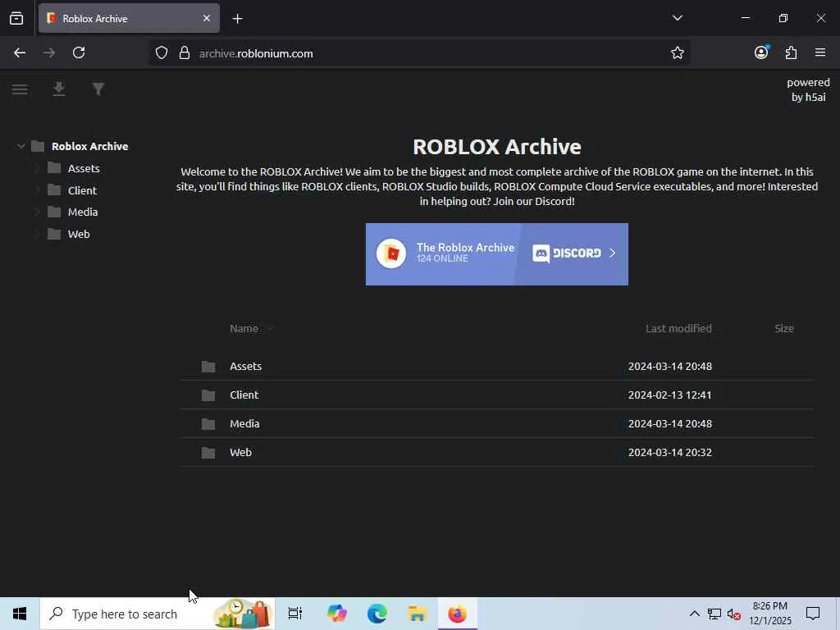Expand the Assets folder in the sidebar tree
The width and height of the screenshot is (840, 630).
37,168
